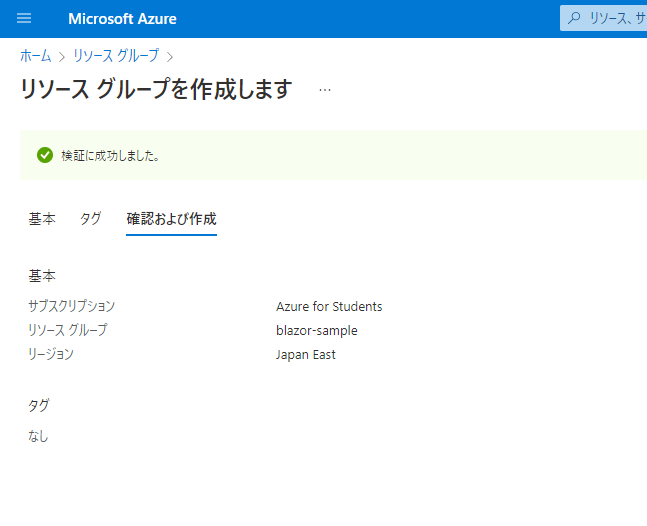Open the ellipsis more options menu

[325, 90]
